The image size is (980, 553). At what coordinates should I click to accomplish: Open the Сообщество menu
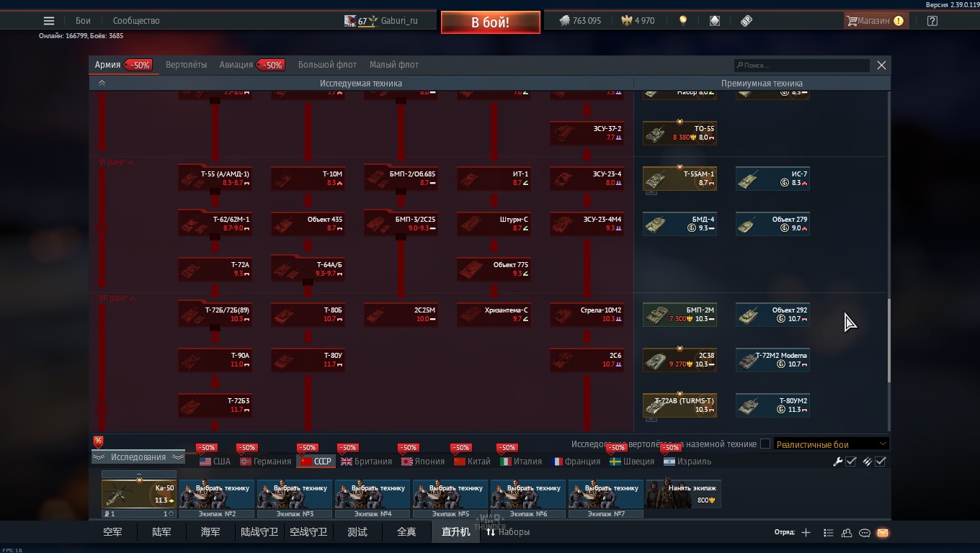point(136,21)
